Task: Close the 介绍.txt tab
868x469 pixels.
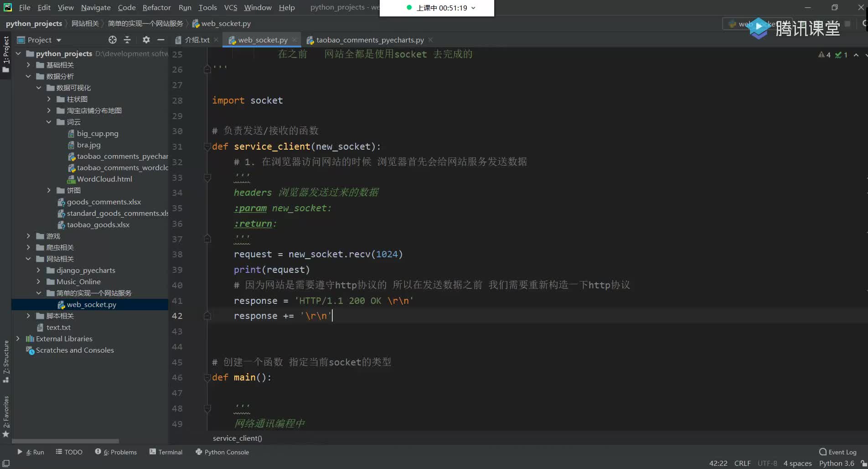Action: pyautogui.click(x=217, y=40)
